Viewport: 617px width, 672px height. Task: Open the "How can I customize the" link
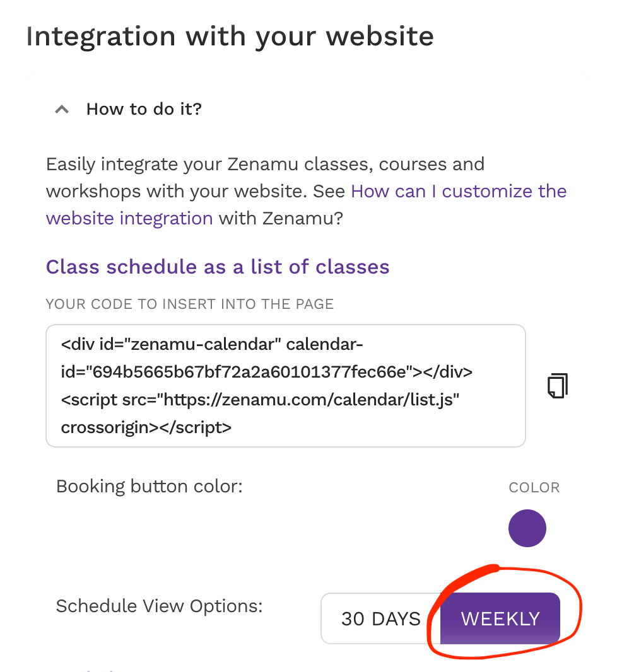click(459, 191)
